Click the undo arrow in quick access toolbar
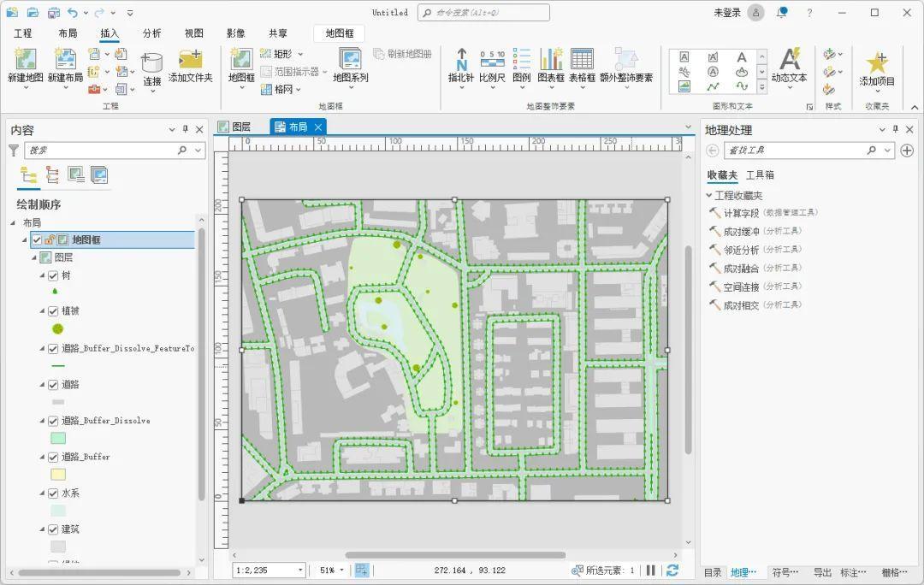This screenshot has width=924, height=585. pyautogui.click(x=72, y=12)
